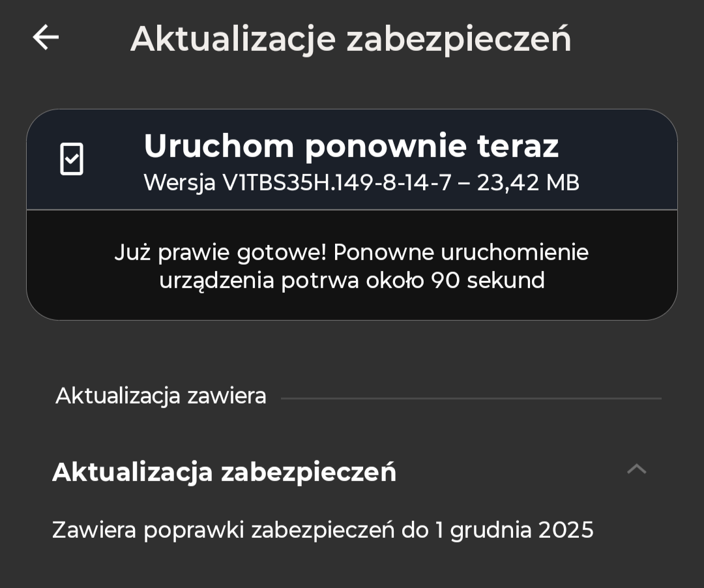704x588 pixels.
Task: Click the phone checkmark update icon
Action: click(72, 158)
